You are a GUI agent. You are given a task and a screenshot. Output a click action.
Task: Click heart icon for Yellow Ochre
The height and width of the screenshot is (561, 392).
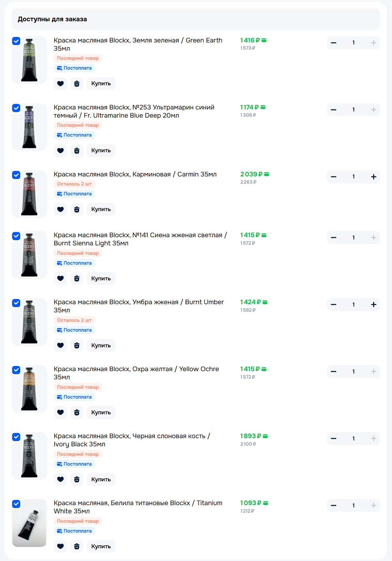(60, 412)
